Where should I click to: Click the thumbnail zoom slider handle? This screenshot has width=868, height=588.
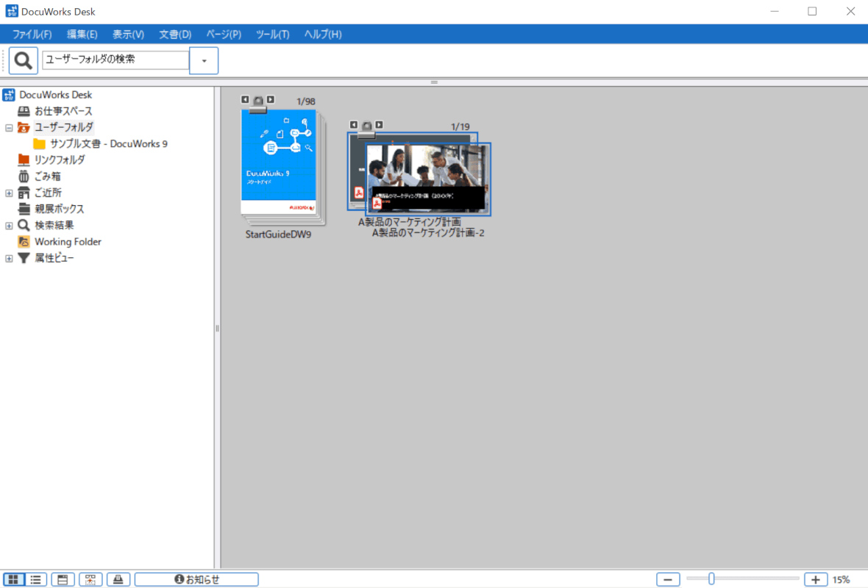pos(711,579)
